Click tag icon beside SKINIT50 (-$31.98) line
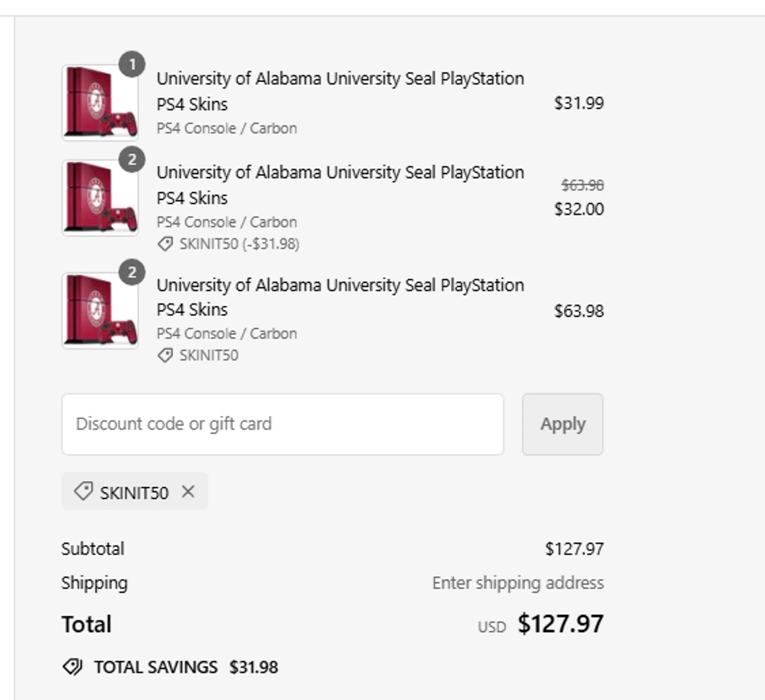The height and width of the screenshot is (700, 765). click(x=165, y=244)
